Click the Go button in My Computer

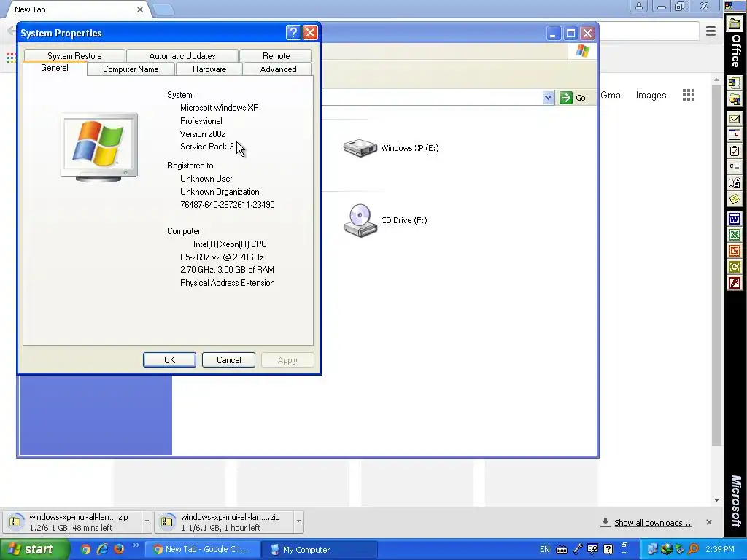click(573, 98)
